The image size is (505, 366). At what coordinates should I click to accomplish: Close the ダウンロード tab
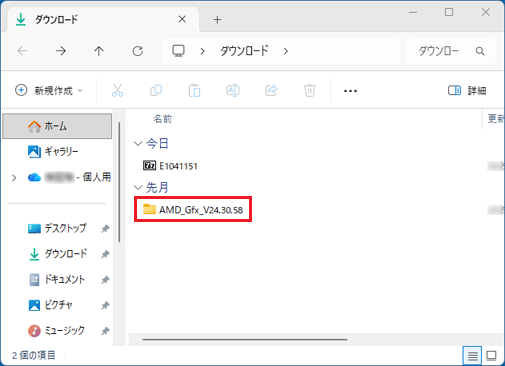[x=182, y=19]
